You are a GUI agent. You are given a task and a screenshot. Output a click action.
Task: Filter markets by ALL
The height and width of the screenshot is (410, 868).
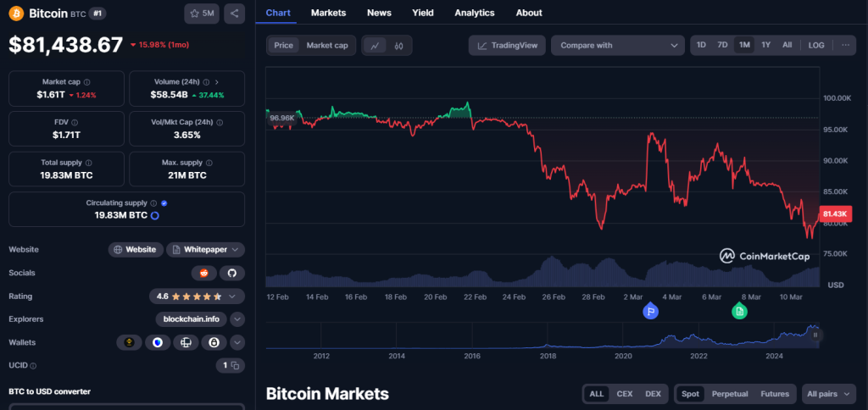point(596,394)
